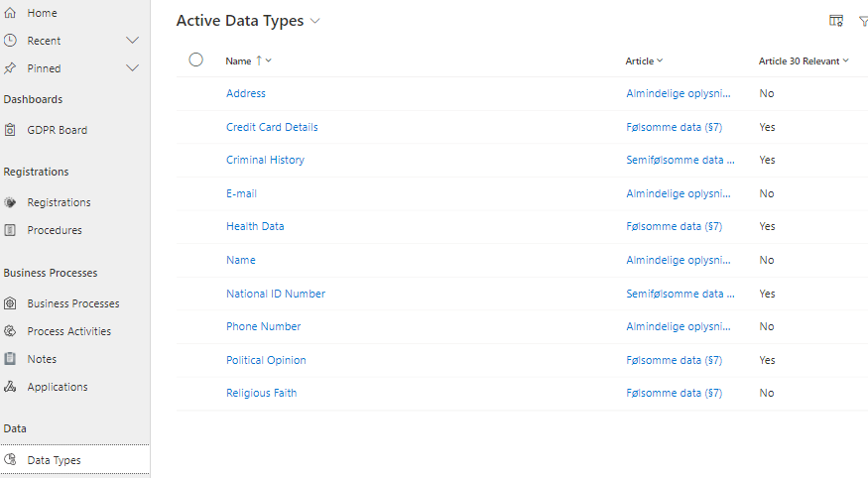The image size is (868, 478).
Task: Sort by the Name column header
Action: 239,61
